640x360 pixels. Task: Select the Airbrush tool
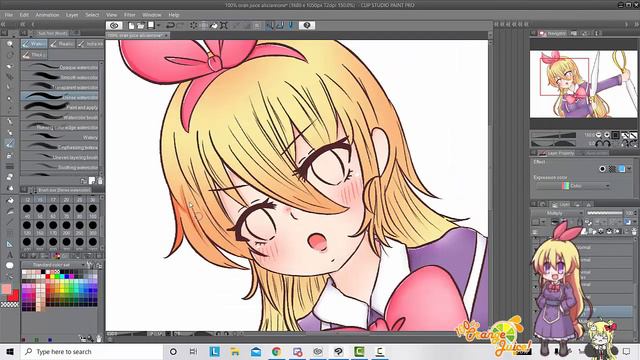click(x=10, y=156)
